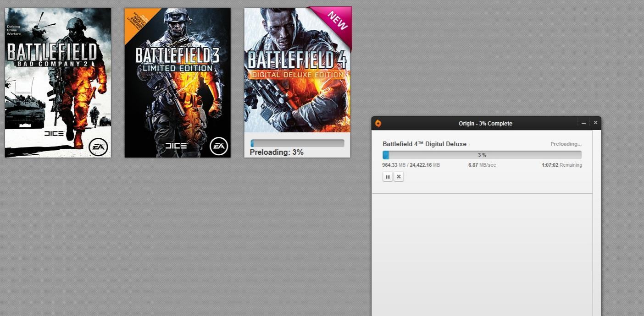The height and width of the screenshot is (316, 644).
Task: Click the EA logo on Bad Company 2 cover
Action: (x=98, y=147)
